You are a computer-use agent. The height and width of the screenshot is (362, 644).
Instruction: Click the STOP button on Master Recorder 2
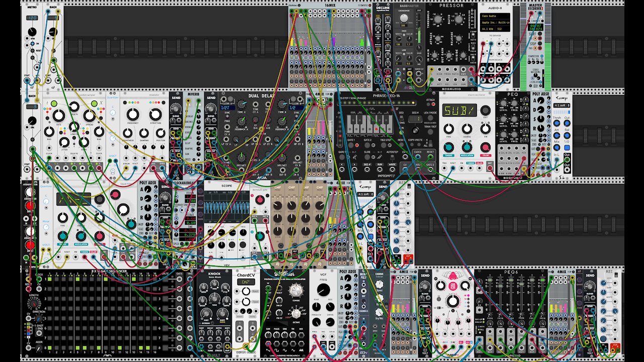[x=540, y=43]
